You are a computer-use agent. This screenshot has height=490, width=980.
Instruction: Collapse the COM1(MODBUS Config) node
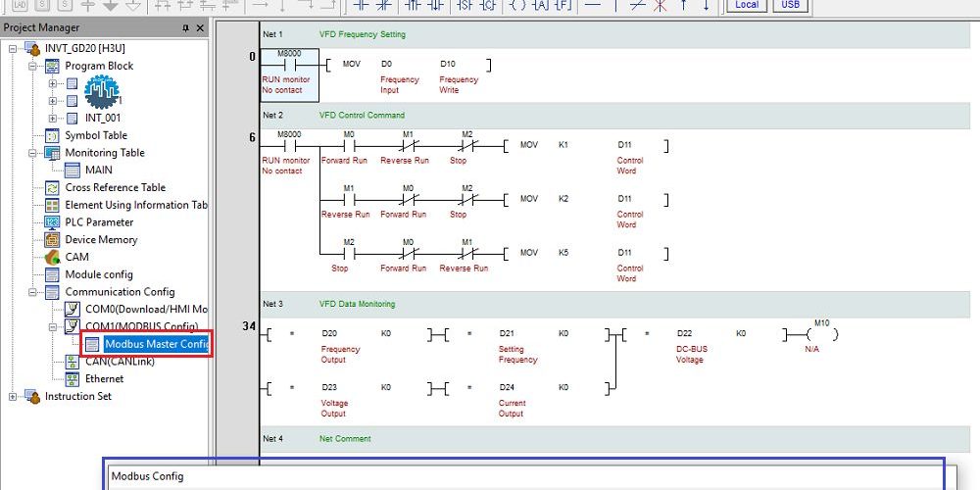click(x=53, y=326)
